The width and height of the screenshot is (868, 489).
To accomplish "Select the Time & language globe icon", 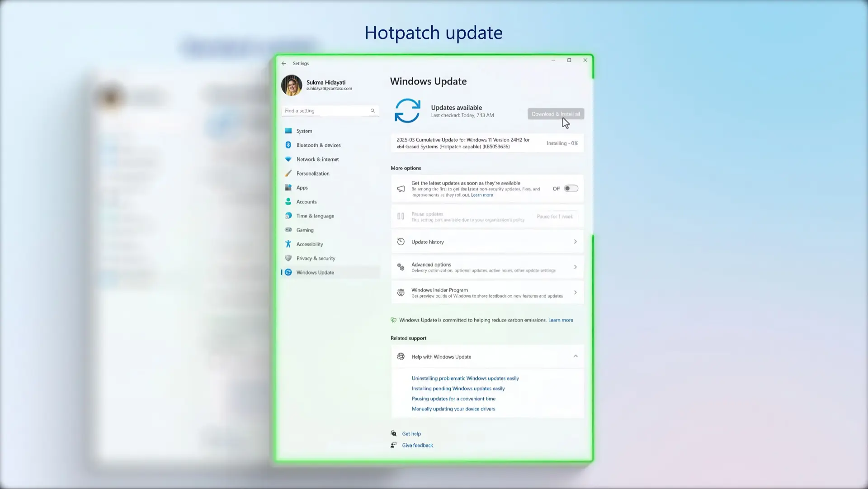I will tap(288, 216).
